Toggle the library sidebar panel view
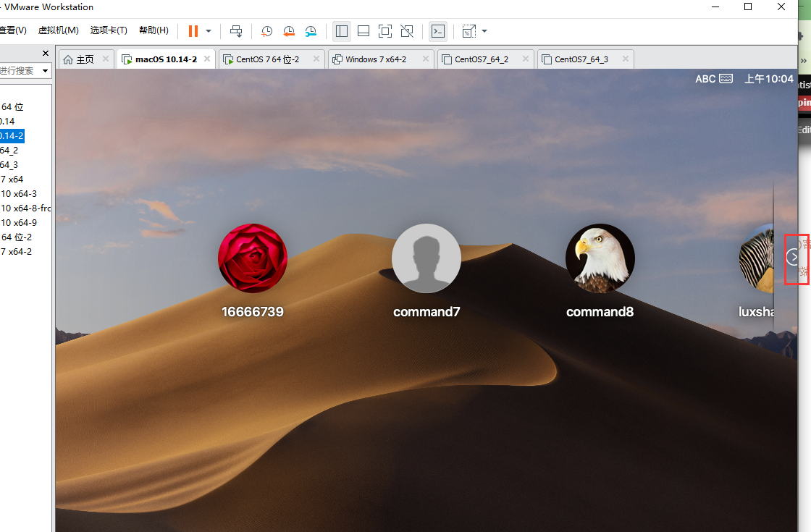The width and height of the screenshot is (811, 532). [341, 31]
